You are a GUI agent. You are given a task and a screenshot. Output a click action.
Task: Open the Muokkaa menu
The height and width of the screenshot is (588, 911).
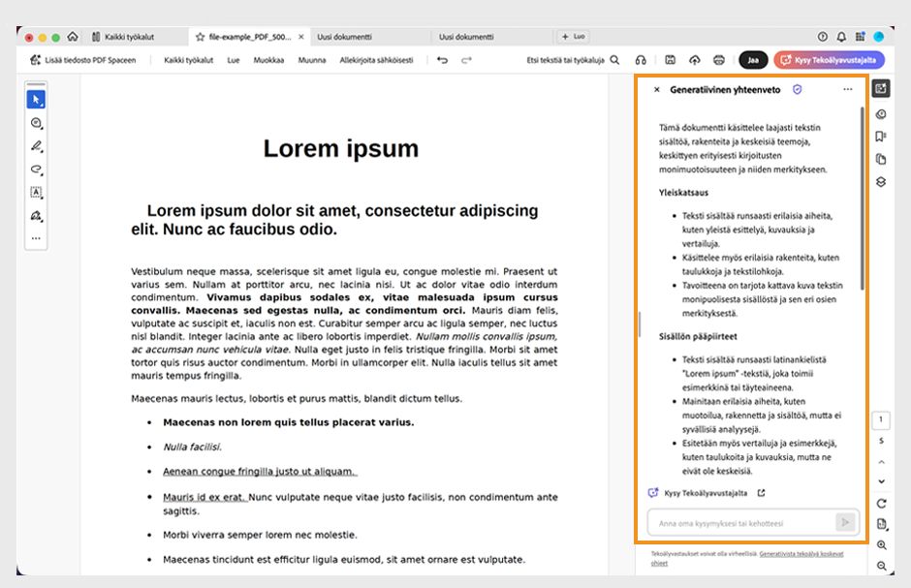[268, 60]
